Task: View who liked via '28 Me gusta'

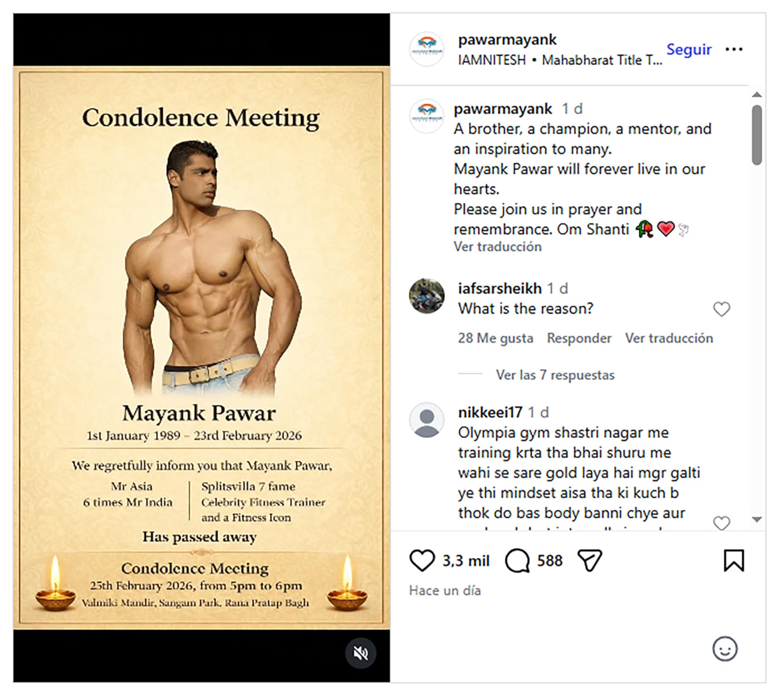Action: [x=495, y=338]
